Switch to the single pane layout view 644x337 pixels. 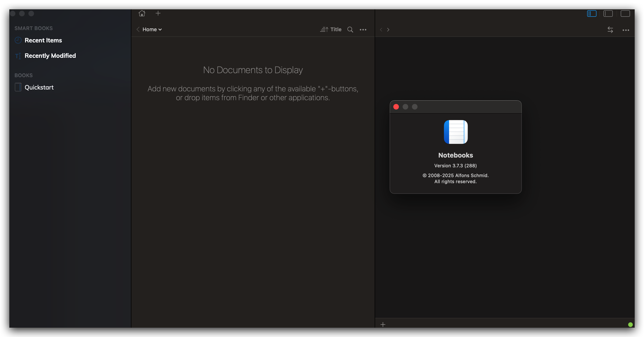pos(625,14)
